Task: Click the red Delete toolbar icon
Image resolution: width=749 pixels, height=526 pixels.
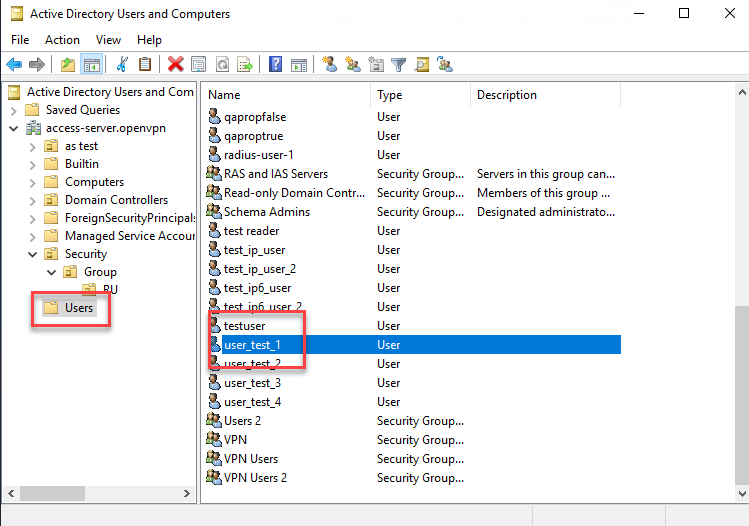Action: tap(175, 65)
